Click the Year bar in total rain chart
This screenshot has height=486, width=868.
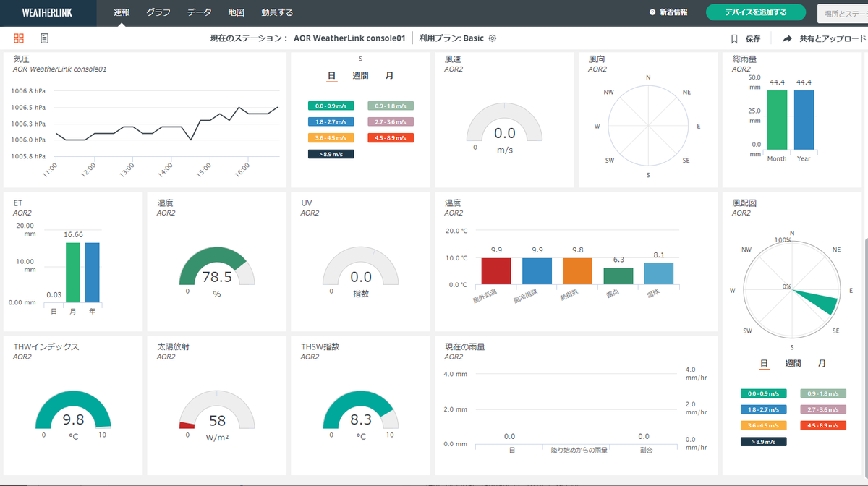(804, 121)
